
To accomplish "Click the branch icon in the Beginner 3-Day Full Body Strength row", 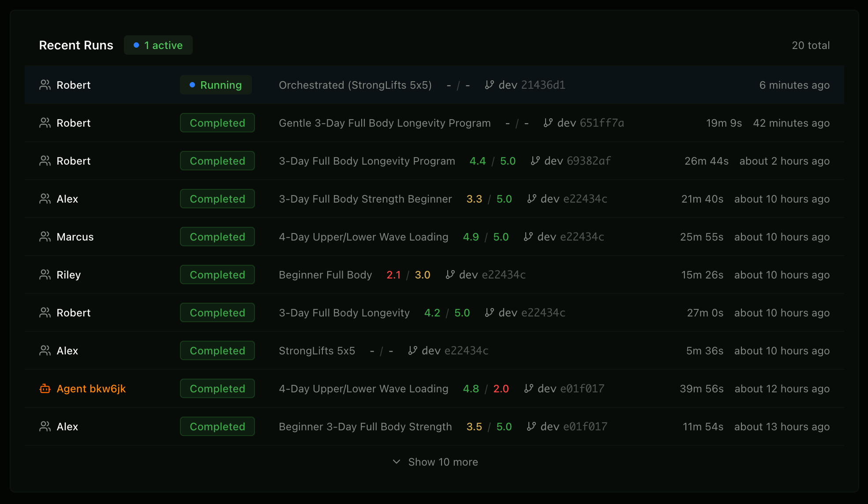I will click(531, 426).
